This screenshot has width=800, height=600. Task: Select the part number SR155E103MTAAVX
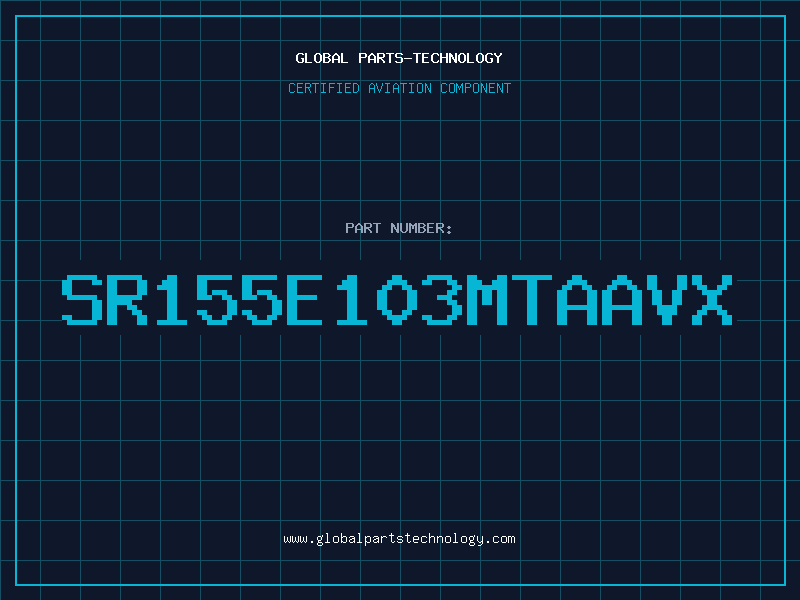(x=397, y=299)
